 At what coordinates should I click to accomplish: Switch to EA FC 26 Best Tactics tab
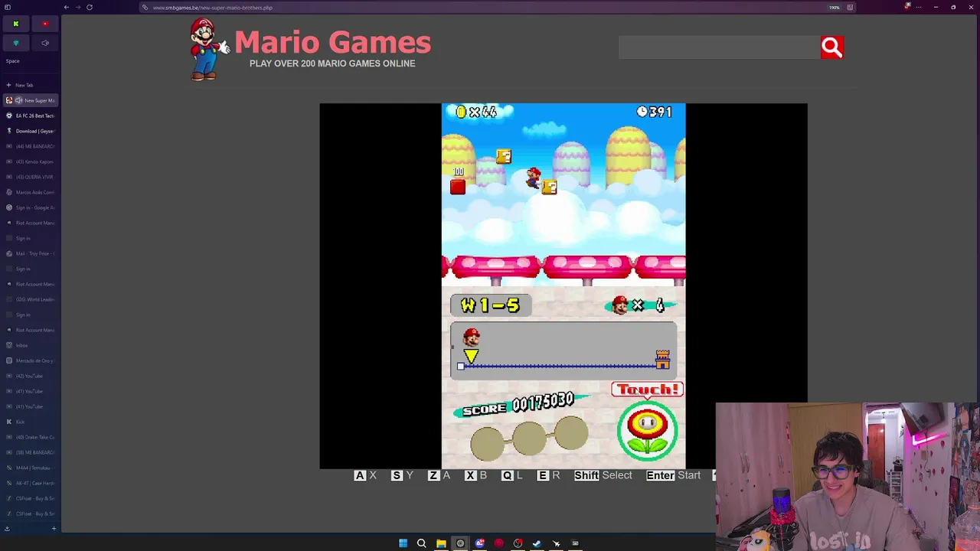point(29,116)
